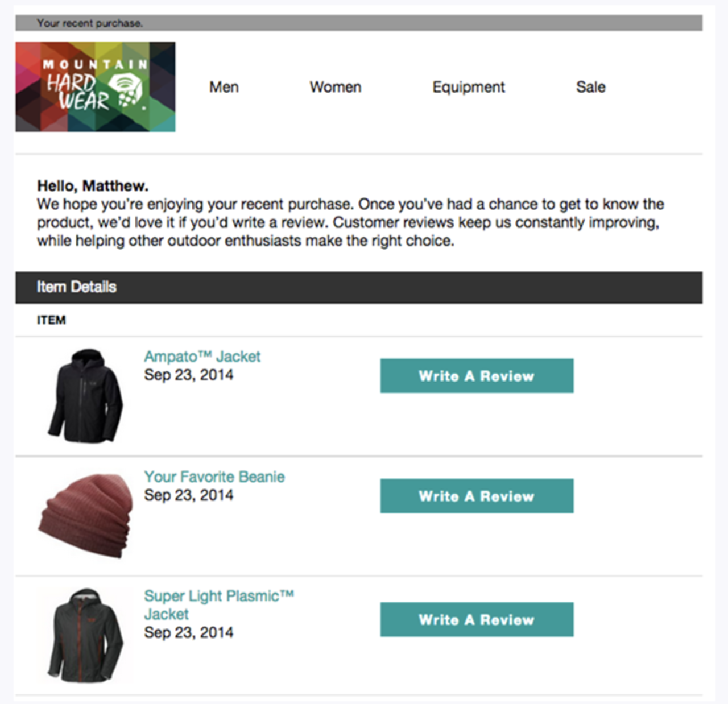Viewport: 728px width, 704px height.
Task: Open the Men navigation link
Action: (x=224, y=87)
